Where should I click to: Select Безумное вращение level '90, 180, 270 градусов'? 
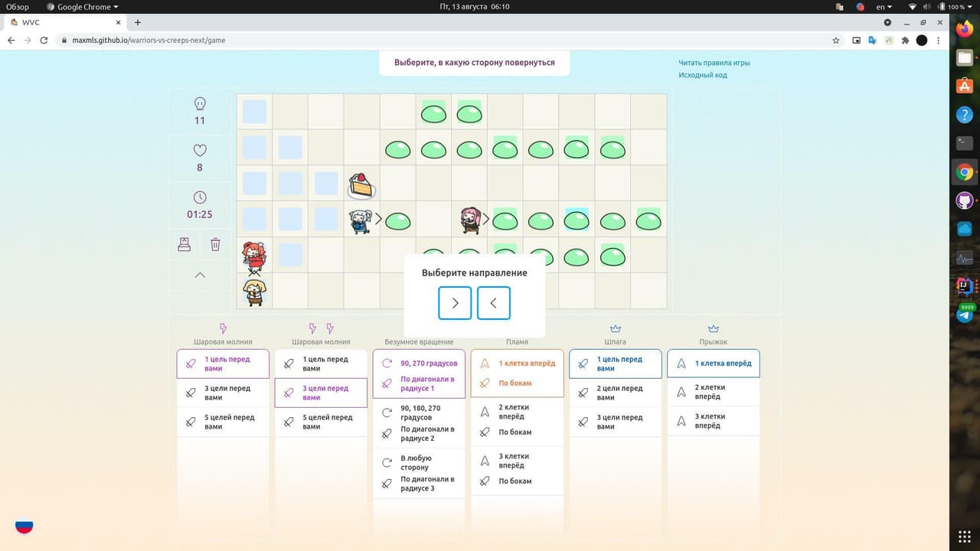[x=419, y=423]
